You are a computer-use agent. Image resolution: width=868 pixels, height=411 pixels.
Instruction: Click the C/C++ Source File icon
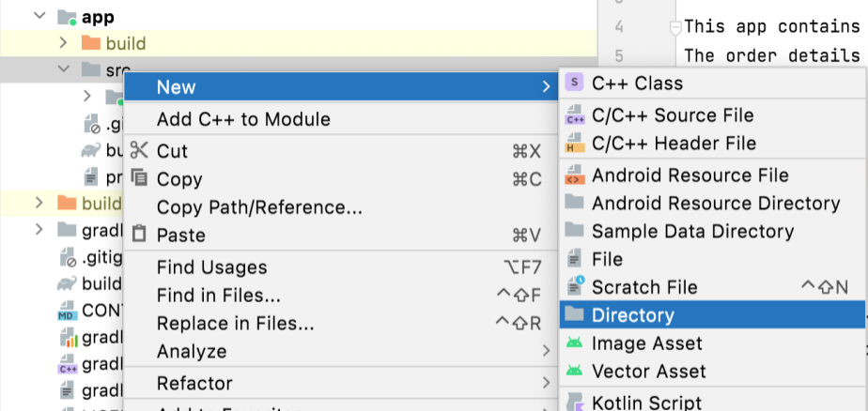tap(575, 116)
